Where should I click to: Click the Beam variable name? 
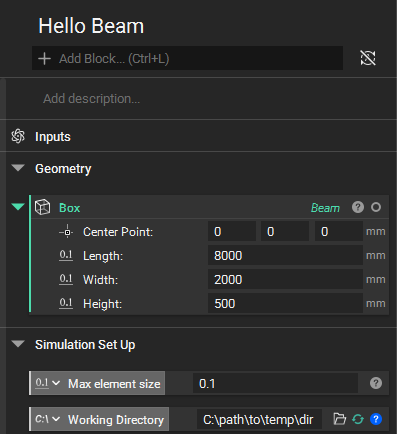pos(325,208)
